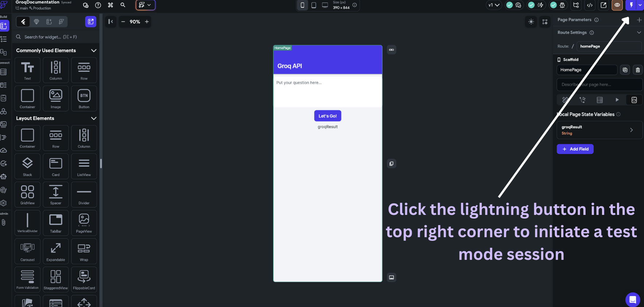The width and height of the screenshot is (644, 307).
Task: Open the optimization lightning-lines status icon
Action: pyautogui.click(x=540, y=5)
